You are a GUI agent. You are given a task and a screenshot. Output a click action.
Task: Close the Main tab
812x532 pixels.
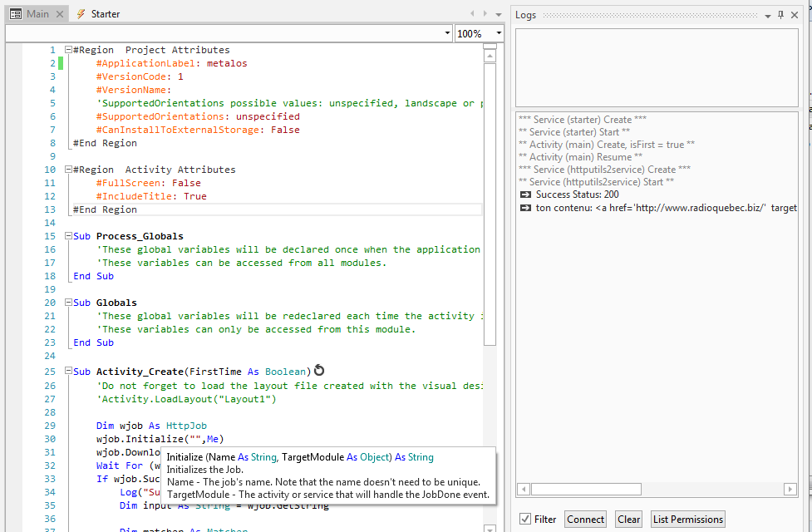60,14
